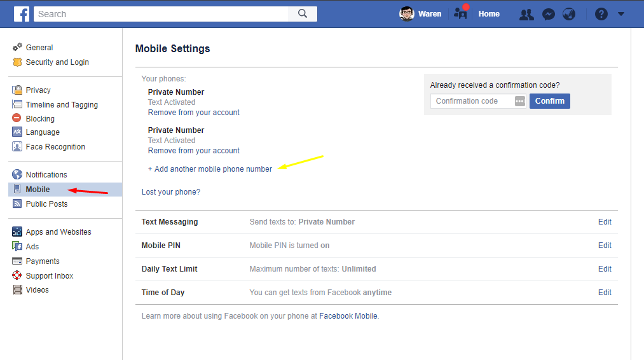Click the Apps and Websites icon
Image resolution: width=644 pixels, height=360 pixels.
17,232
